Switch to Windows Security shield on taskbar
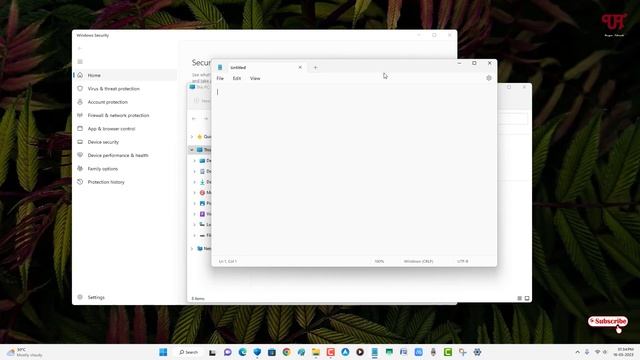Viewport: 640px width, 360px height. tap(257, 352)
